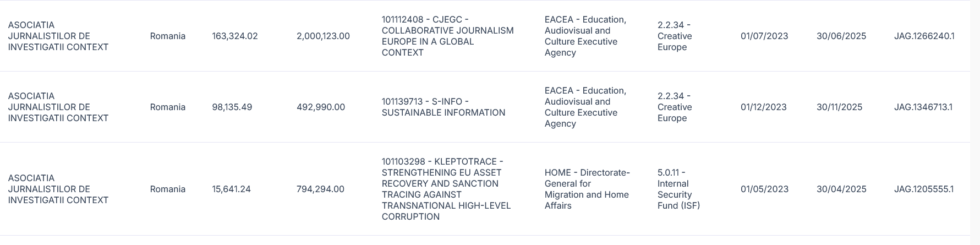Click the amount 163,324.02
Screen dimensions: 980x245
pyautogui.click(x=234, y=36)
